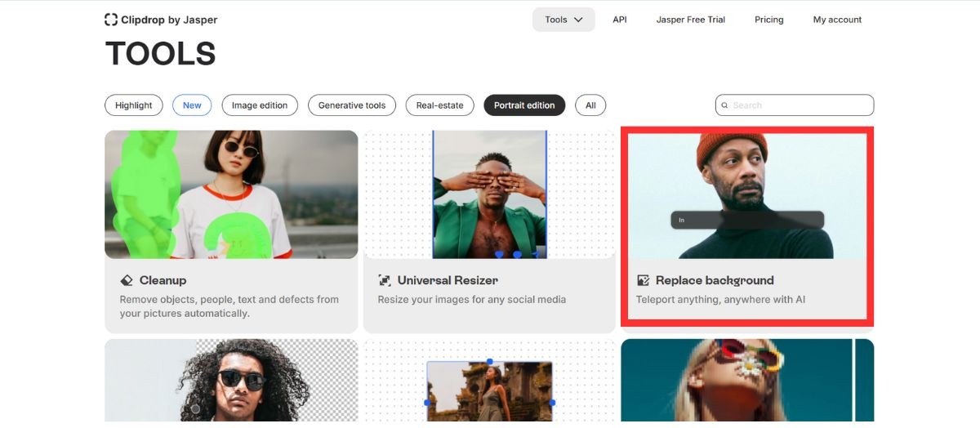
Task: Open the Cleanup tool title
Action: pyautogui.click(x=163, y=280)
